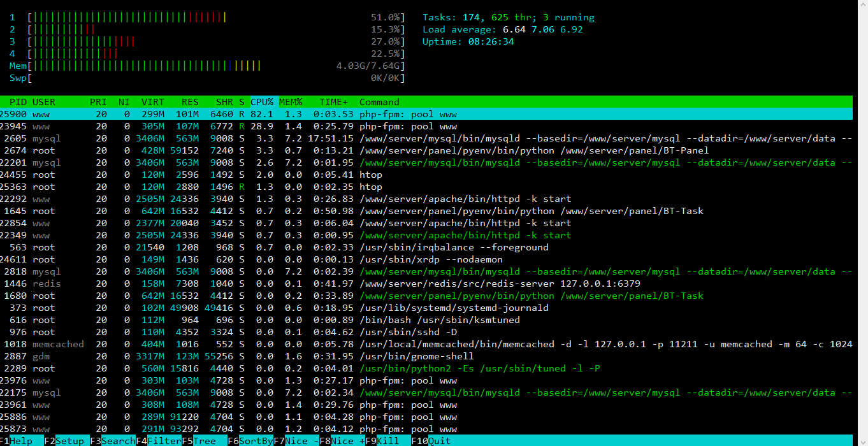
Task: Activate F3 Search in the function bar
Action: tap(113, 441)
